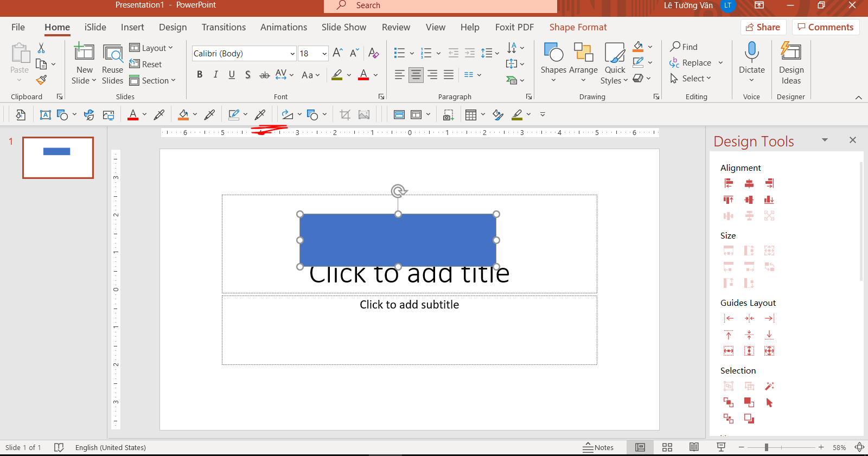Click the red cursor arrow icon in Selection section
The width and height of the screenshot is (868, 456).
click(769, 402)
